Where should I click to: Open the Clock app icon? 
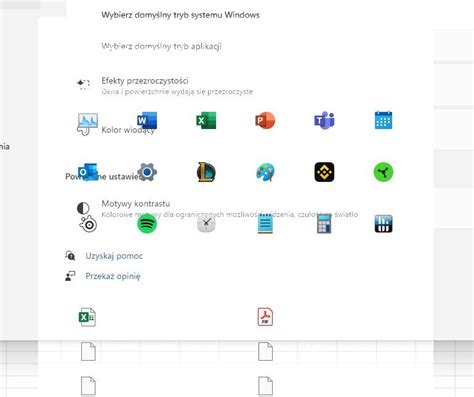tap(206, 224)
